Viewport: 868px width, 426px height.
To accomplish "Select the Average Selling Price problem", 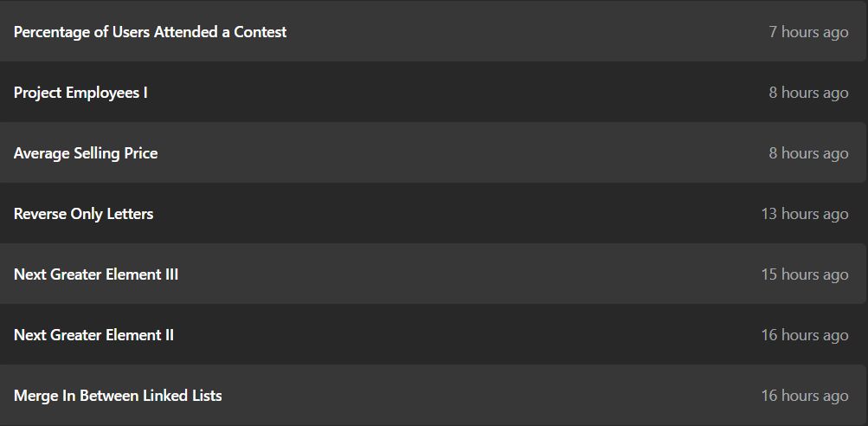I will [x=86, y=153].
